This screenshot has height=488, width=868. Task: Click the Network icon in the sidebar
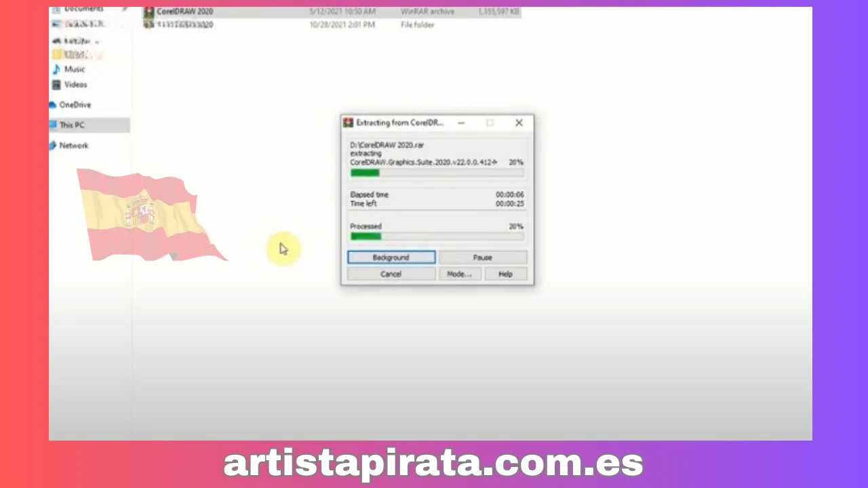(53, 146)
